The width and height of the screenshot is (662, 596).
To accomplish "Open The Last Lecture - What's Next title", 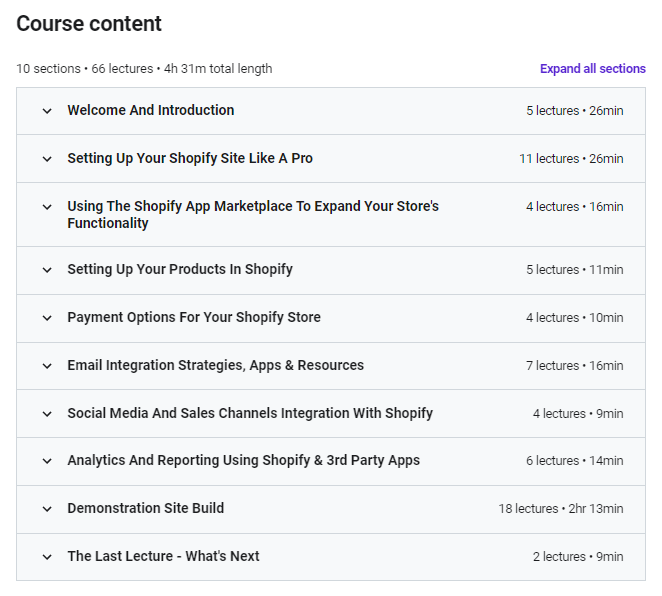I will pos(163,556).
